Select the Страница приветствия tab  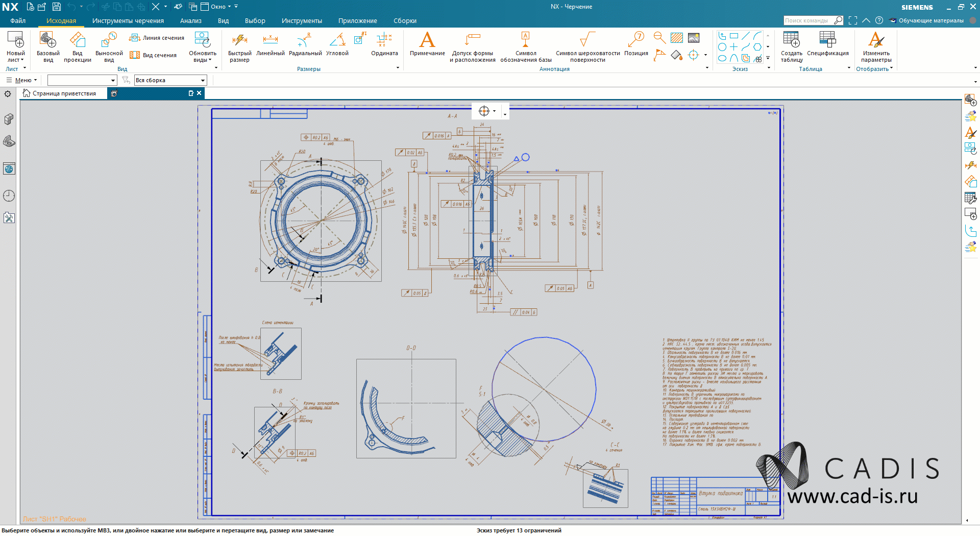point(64,93)
